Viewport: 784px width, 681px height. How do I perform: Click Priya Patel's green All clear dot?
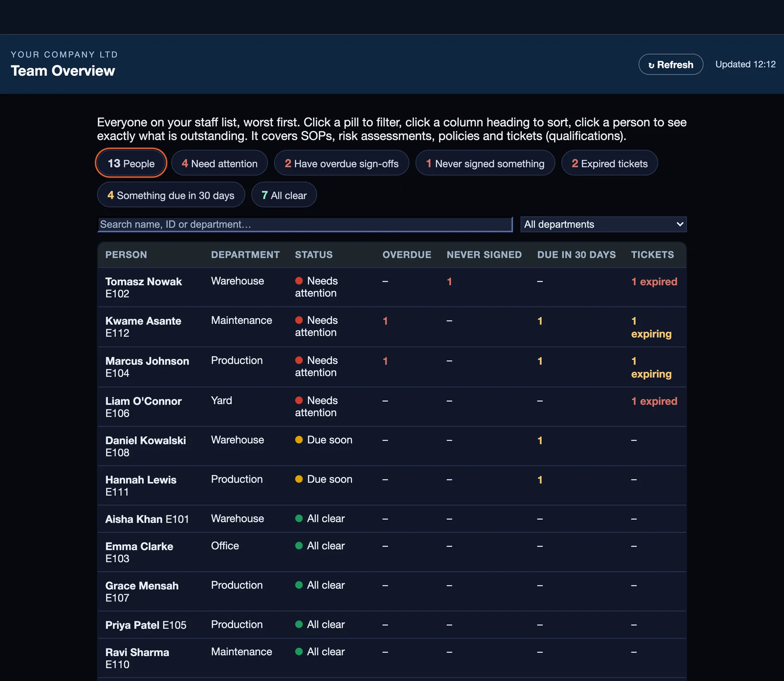[299, 624]
